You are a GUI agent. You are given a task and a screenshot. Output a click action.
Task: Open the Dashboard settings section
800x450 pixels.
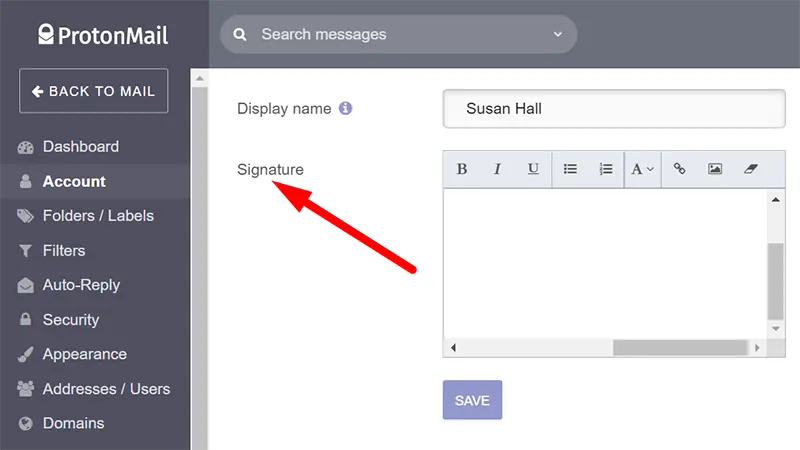[81, 146]
